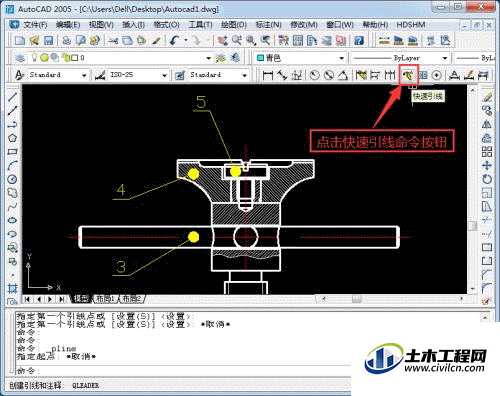The height and width of the screenshot is (396, 500).
Task: Select the Move tool
Action: (x=487, y=165)
